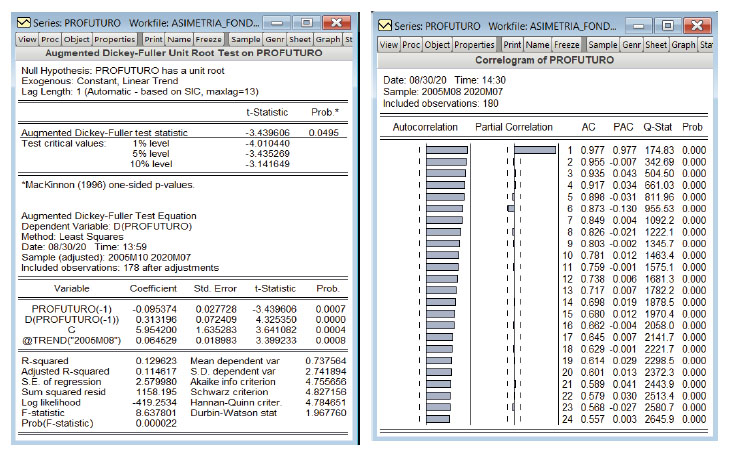This screenshot has width=736, height=450.
Task: Click Augmented Dickey-Fuller Unit Root Test heading
Action: 184,53
